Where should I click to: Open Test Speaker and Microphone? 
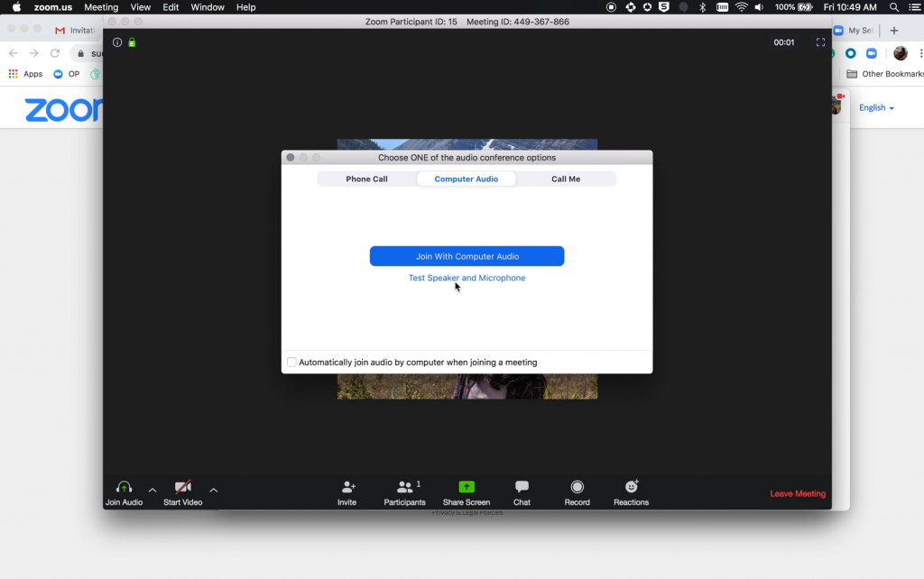tap(467, 278)
